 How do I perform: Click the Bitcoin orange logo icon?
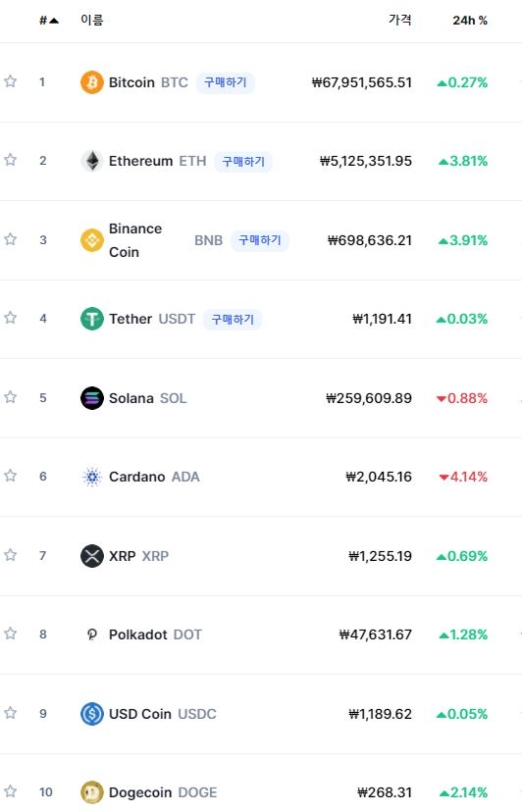pos(92,82)
